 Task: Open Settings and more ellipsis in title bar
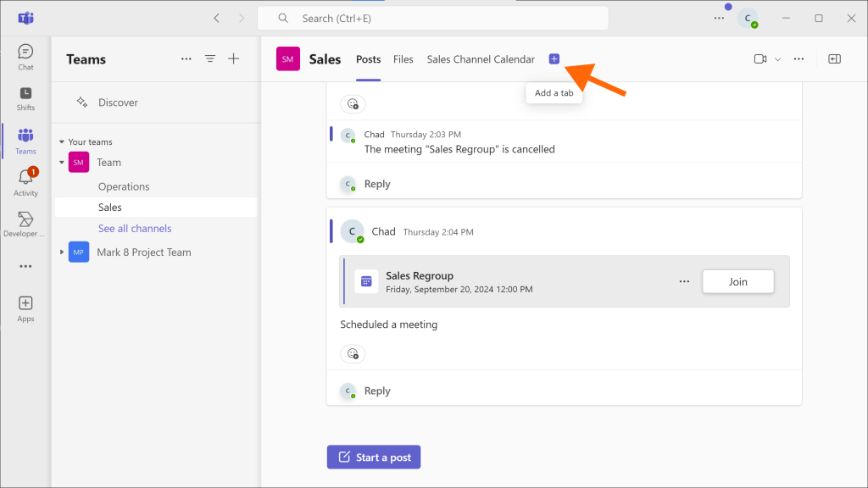coord(719,19)
